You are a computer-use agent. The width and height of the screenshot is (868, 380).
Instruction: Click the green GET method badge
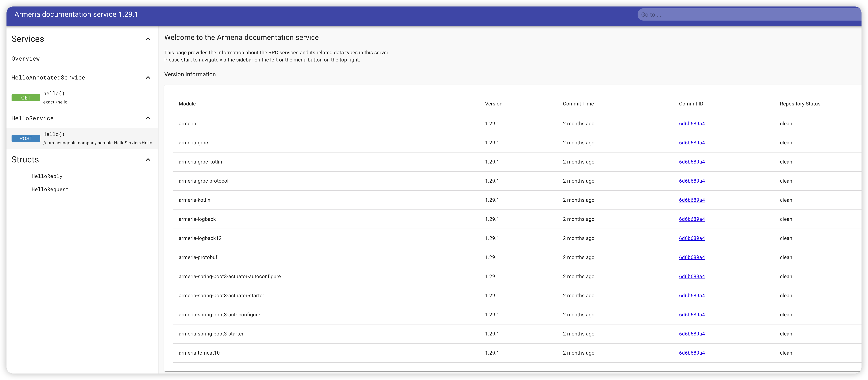tap(26, 98)
